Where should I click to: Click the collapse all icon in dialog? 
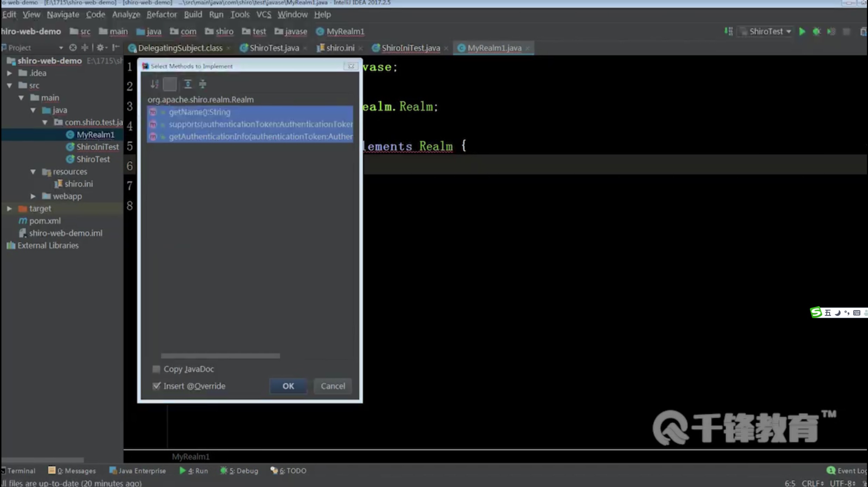point(203,84)
